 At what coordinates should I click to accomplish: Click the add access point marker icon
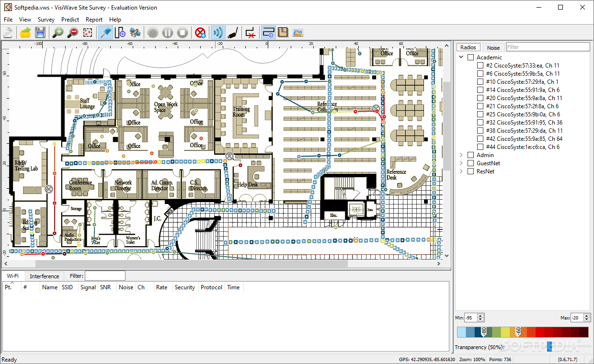click(x=200, y=33)
